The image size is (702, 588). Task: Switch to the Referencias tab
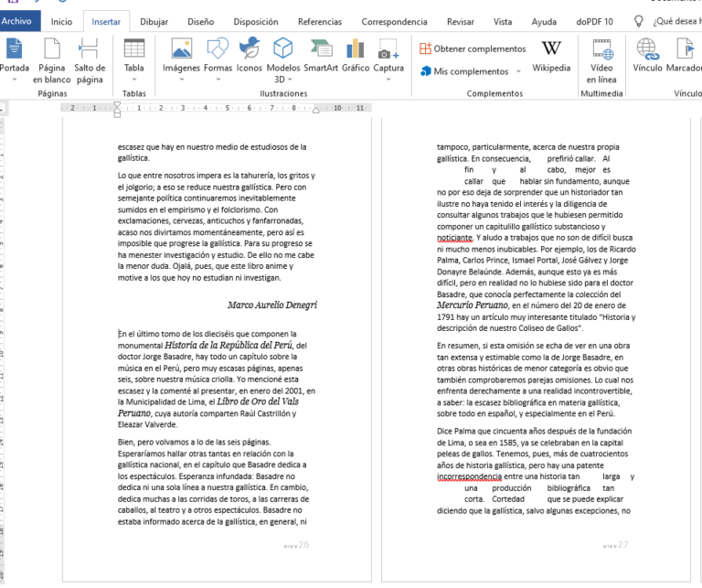coord(320,22)
